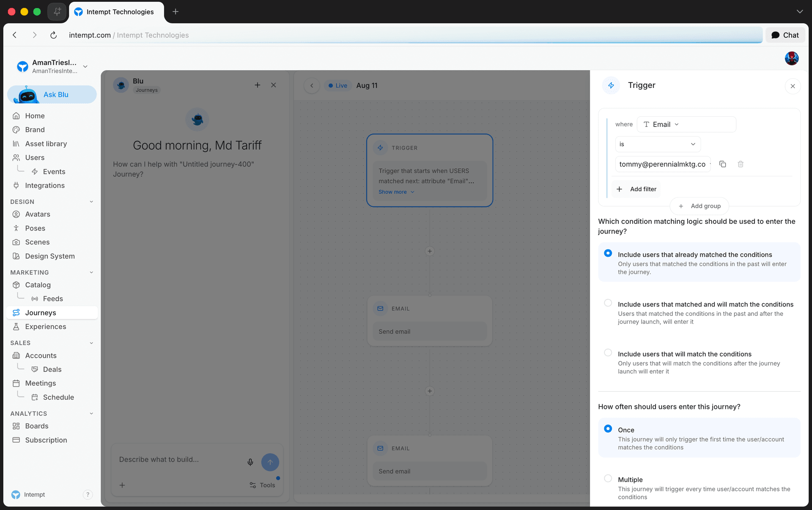Viewport: 812px width, 510px height.
Task: Expand Show more in Trigger node
Action: coord(396,192)
